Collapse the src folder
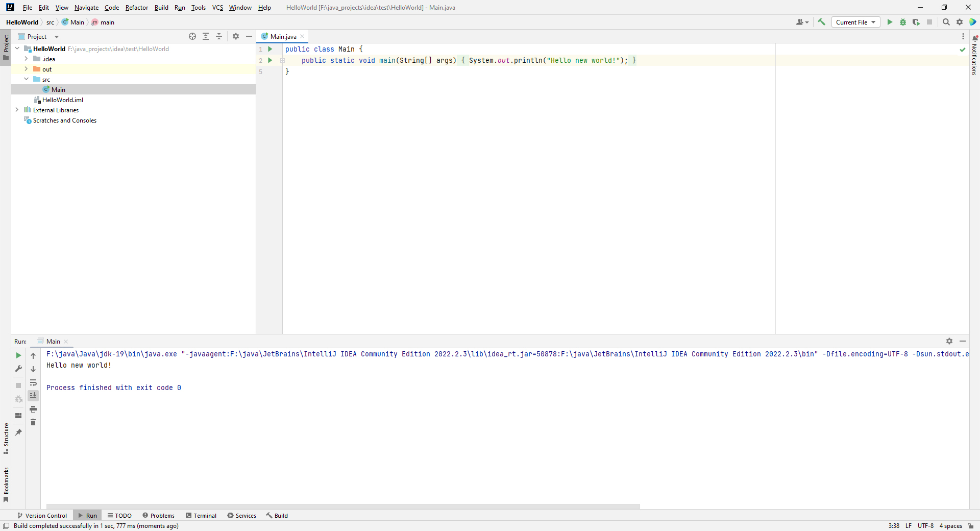980x531 pixels. pyautogui.click(x=27, y=79)
